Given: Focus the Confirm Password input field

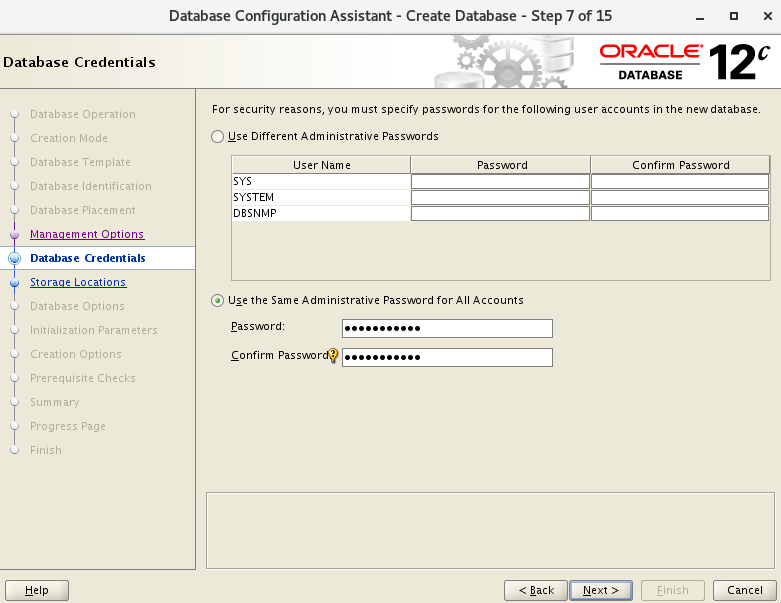Looking at the screenshot, I should point(447,358).
